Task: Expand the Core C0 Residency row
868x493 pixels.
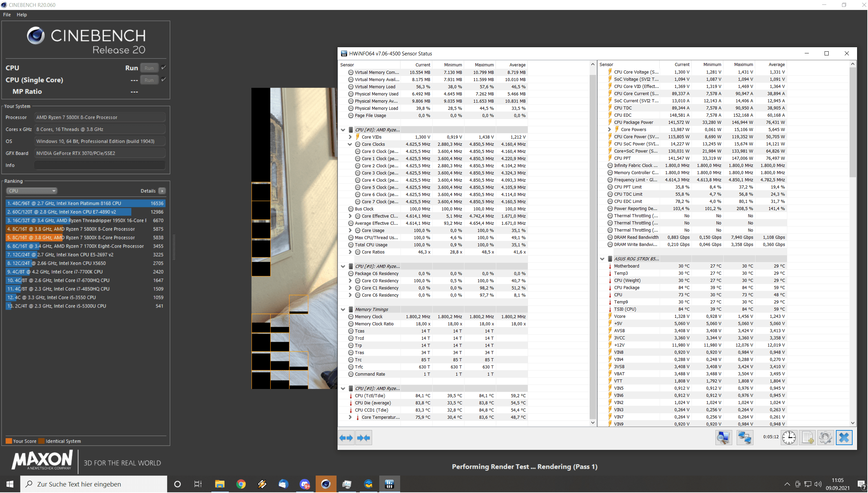Action: pos(350,281)
